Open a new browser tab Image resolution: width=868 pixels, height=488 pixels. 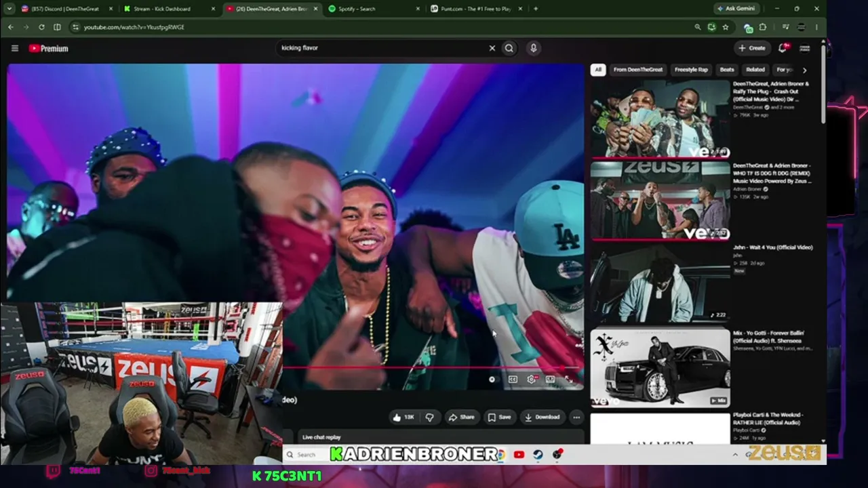coord(536,9)
